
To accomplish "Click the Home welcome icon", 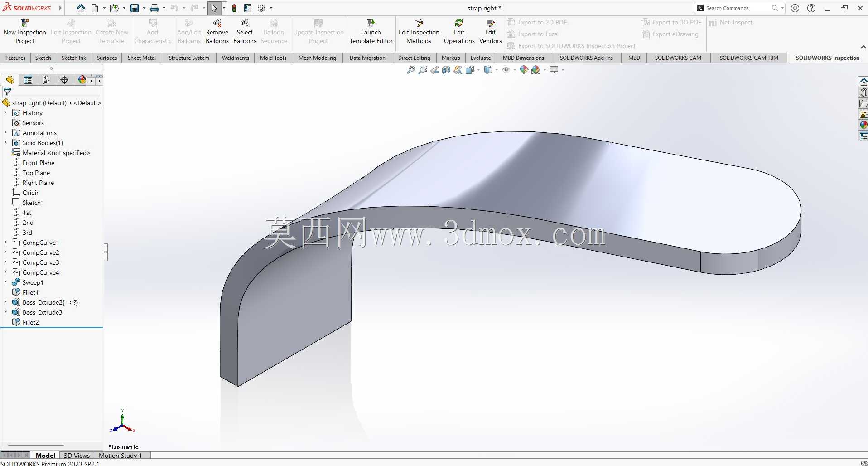I will point(81,8).
